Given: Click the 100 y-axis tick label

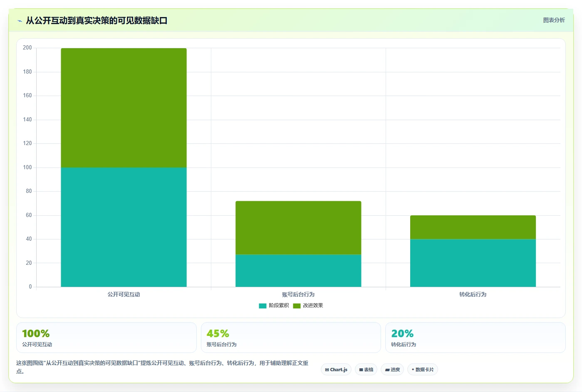Looking at the screenshot, I should [27, 168].
